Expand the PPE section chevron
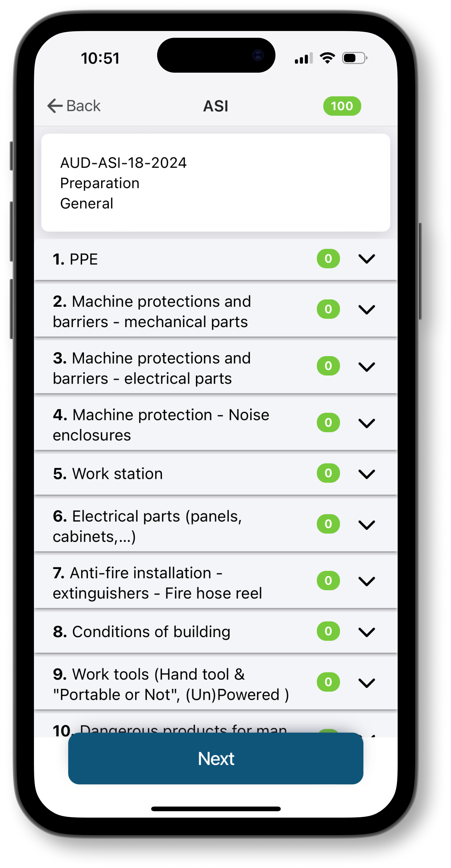Image resolution: width=451 pixels, height=868 pixels. 366,259
